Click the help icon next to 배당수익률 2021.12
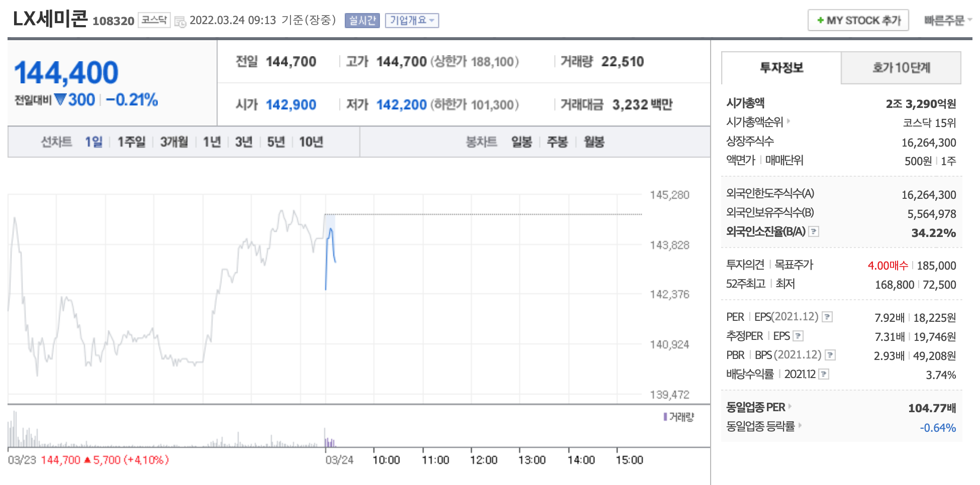This screenshot has height=485, width=980. [x=824, y=374]
